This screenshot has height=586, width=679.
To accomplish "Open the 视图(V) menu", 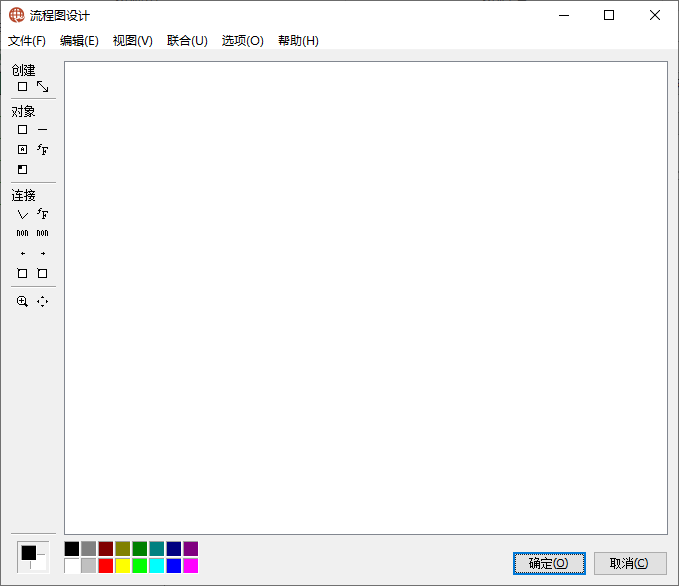I will point(133,41).
